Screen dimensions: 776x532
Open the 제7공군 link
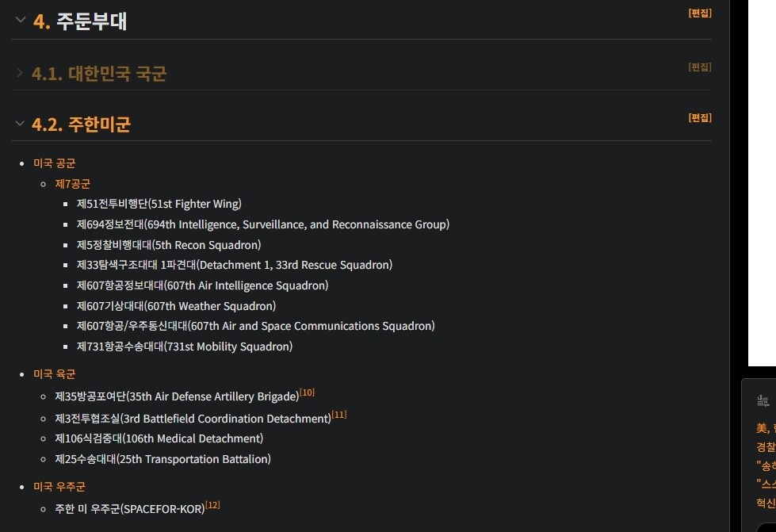pyautogui.click(x=73, y=184)
